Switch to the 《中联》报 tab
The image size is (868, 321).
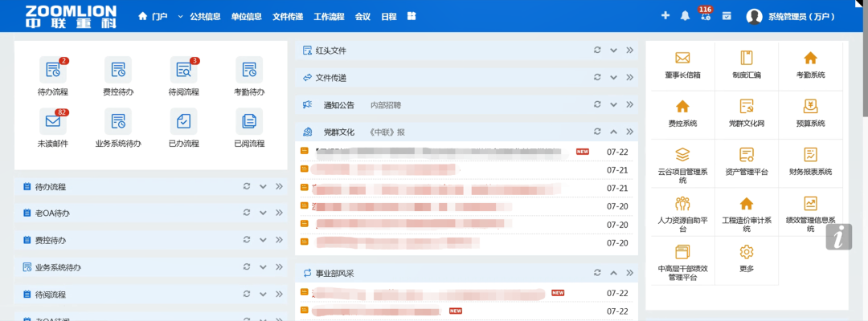click(x=387, y=132)
